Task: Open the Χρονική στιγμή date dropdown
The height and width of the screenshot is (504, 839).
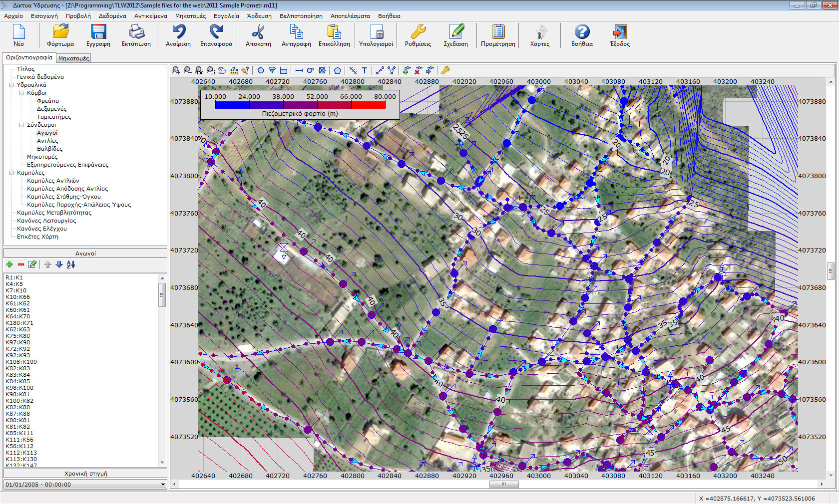Action: click(x=163, y=485)
